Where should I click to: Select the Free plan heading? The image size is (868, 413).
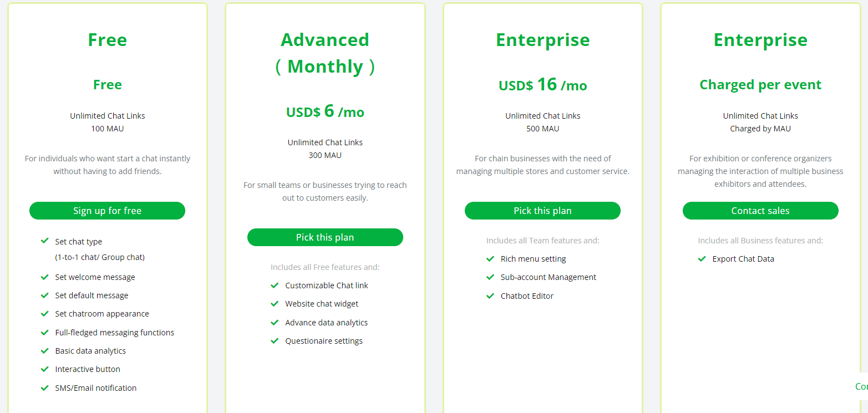coord(107,39)
